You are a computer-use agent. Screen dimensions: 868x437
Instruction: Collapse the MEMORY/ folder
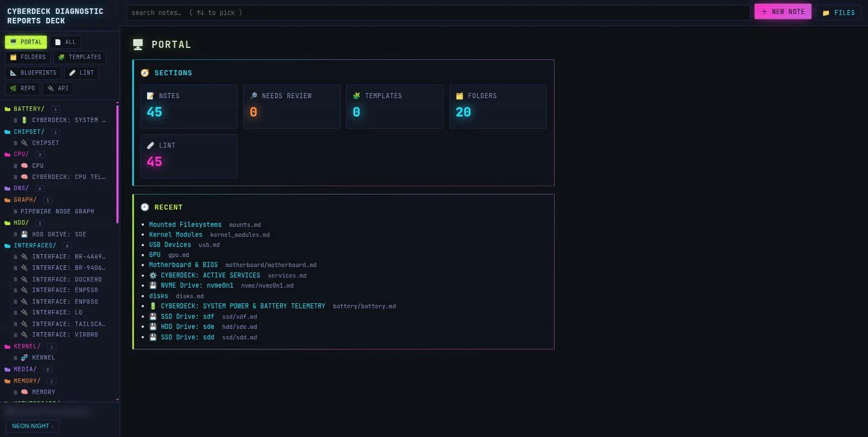click(x=27, y=381)
